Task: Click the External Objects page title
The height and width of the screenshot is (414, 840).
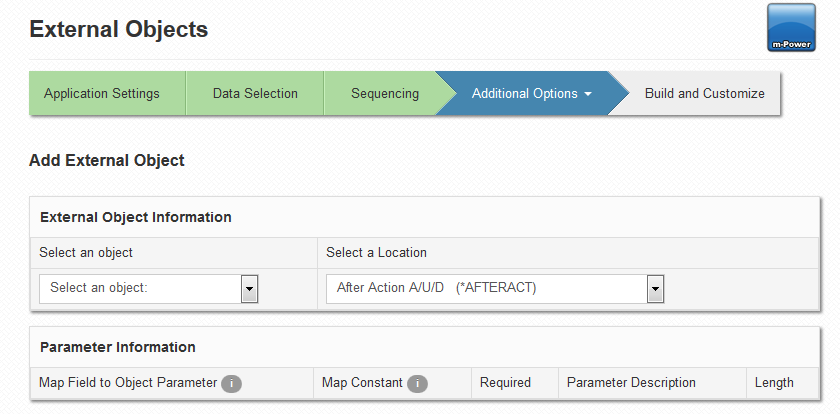Action: click(118, 29)
